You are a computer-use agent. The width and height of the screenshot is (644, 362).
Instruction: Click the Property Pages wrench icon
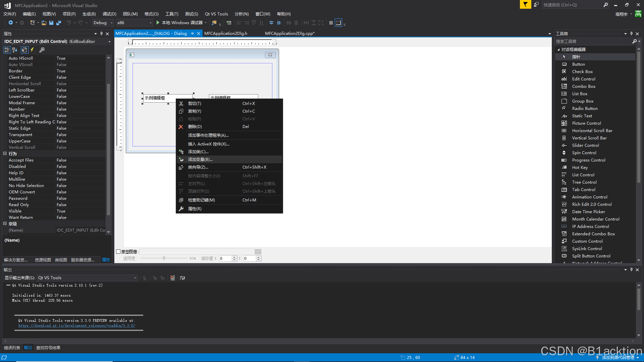point(42,50)
